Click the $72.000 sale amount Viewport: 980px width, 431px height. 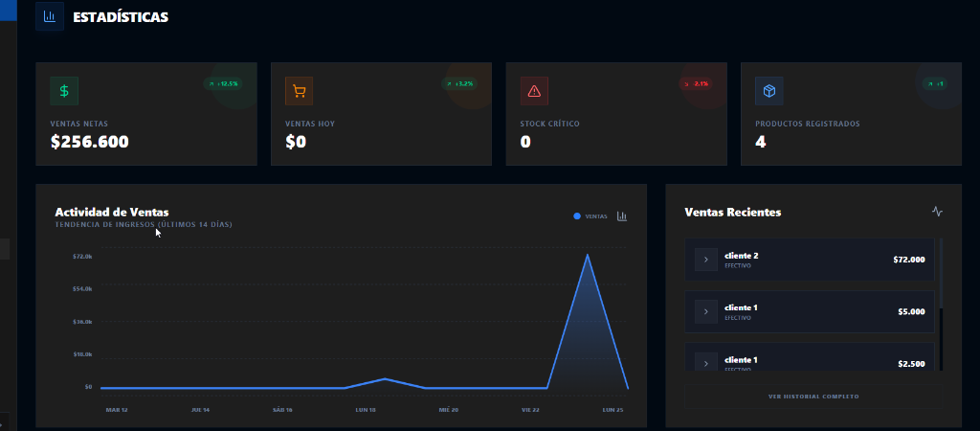coord(909,260)
